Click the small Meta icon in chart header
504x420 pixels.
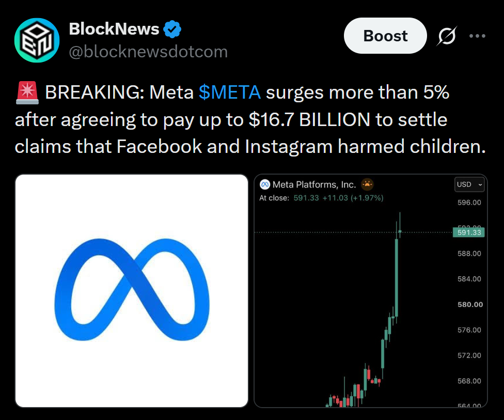[x=265, y=184]
